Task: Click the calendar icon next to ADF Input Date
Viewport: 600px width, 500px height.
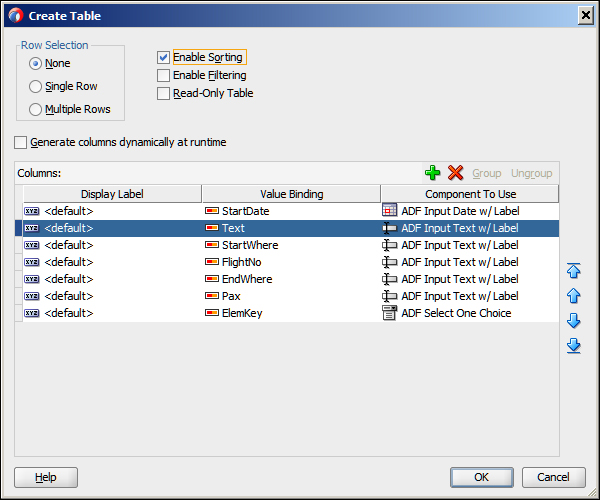Action: pyautogui.click(x=390, y=210)
